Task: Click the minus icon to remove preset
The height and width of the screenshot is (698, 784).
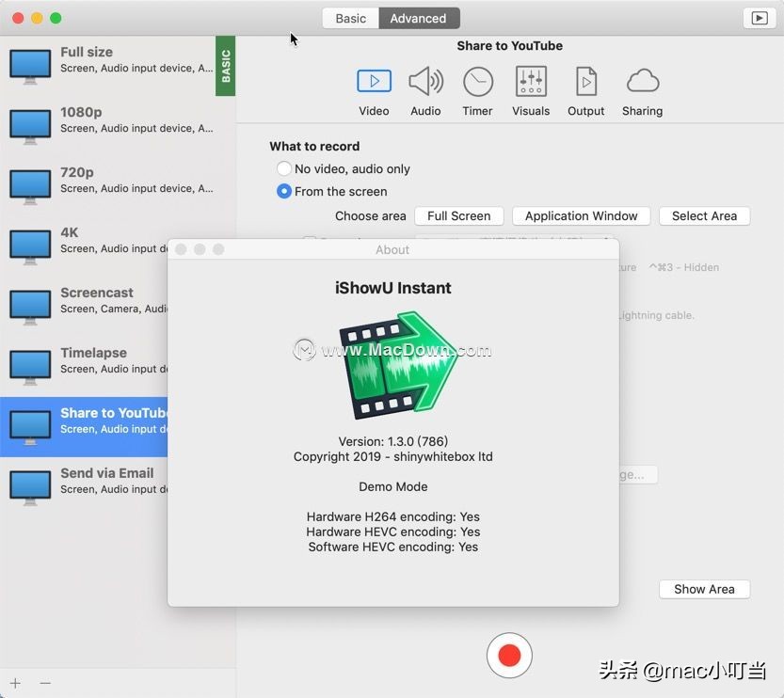Action: click(45, 683)
